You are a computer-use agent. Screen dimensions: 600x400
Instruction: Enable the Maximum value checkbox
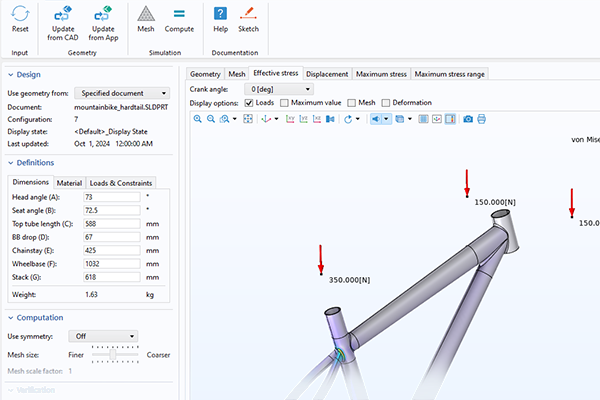coord(285,103)
